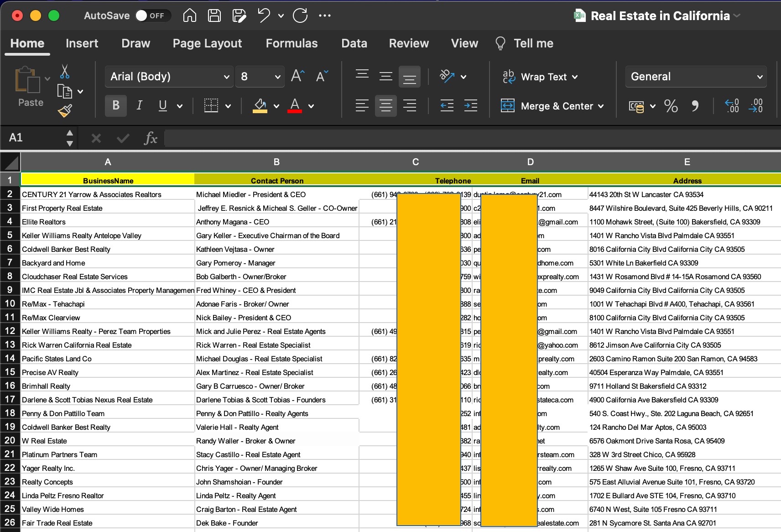Select column A header

(x=108, y=162)
